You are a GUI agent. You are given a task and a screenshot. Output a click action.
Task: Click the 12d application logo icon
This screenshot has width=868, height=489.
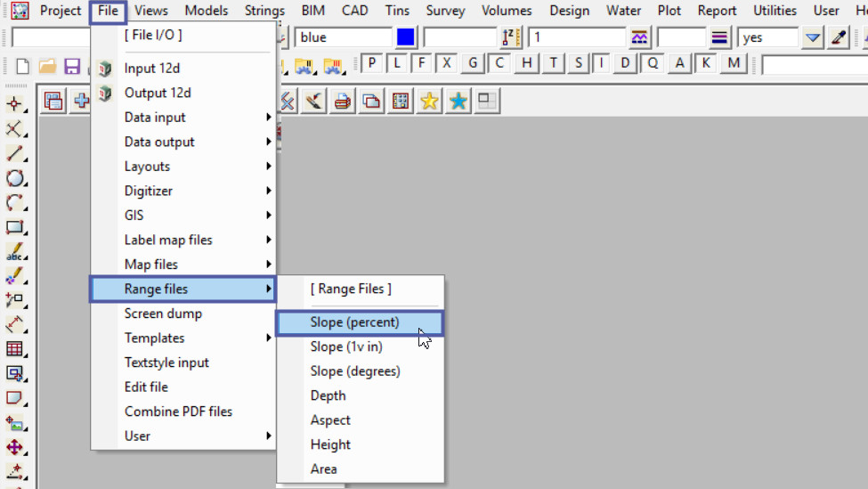tap(20, 11)
